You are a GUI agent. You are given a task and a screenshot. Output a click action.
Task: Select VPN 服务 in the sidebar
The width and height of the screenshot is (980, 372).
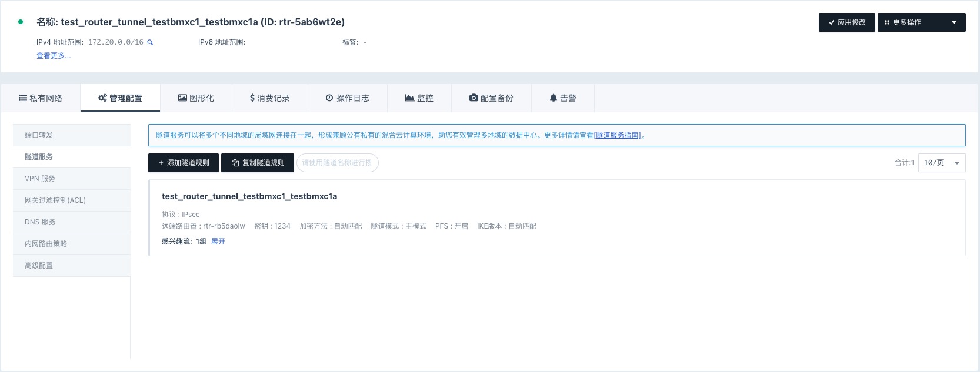(x=72, y=179)
